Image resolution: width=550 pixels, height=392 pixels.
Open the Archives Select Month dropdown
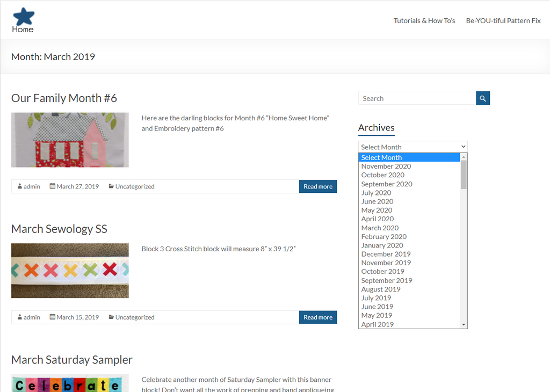[412, 147]
